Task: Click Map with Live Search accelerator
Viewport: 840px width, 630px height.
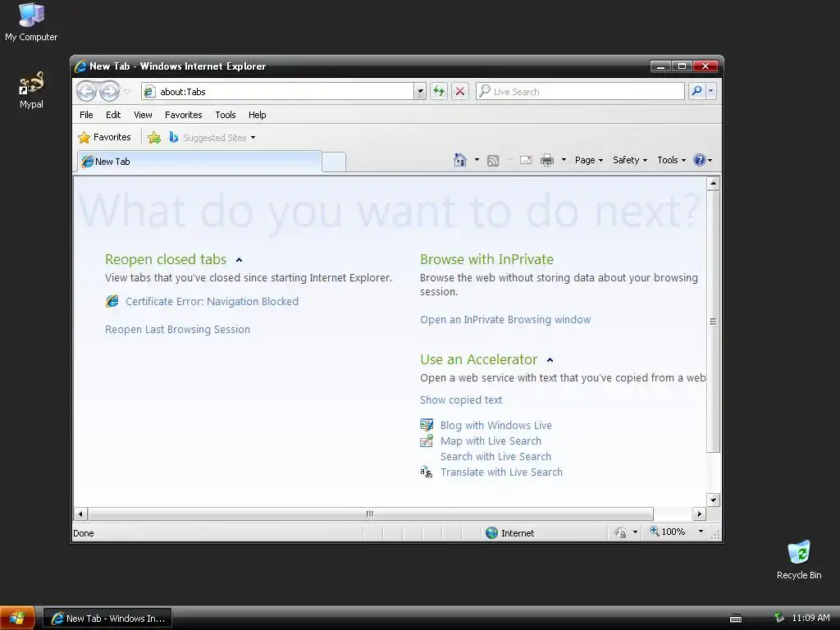Action: click(491, 441)
